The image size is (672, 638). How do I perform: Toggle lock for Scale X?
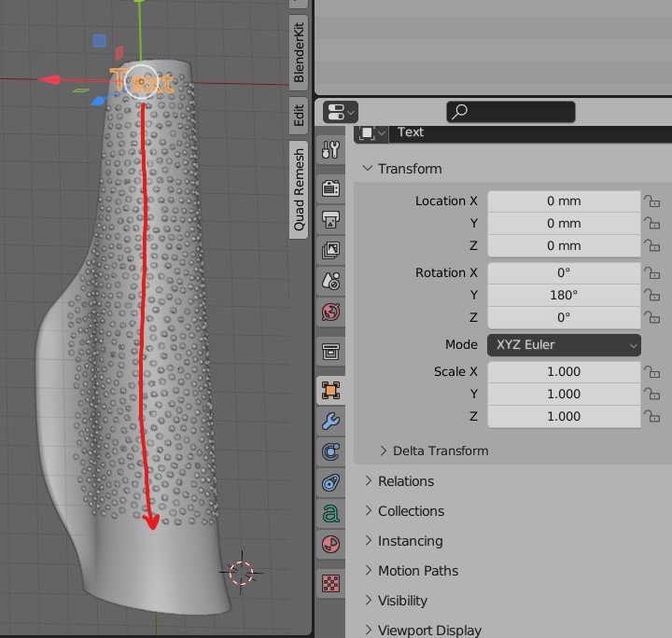point(651,371)
